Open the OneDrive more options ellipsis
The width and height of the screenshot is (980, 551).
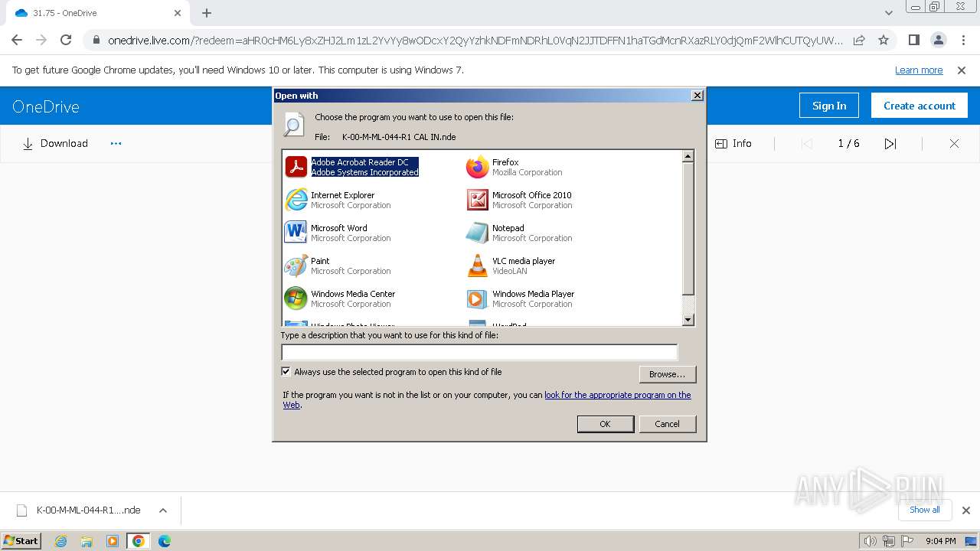pyautogui.click(x=116, y=144)
